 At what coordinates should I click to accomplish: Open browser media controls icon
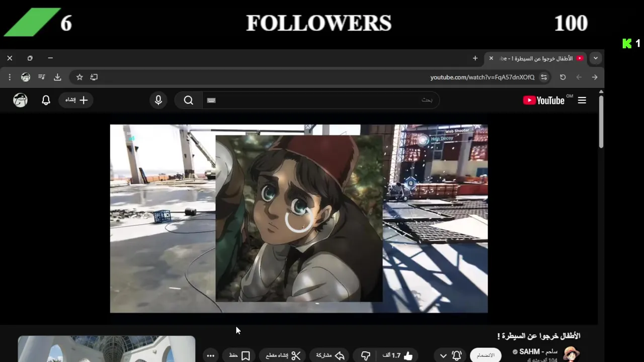tap(42, 77)
